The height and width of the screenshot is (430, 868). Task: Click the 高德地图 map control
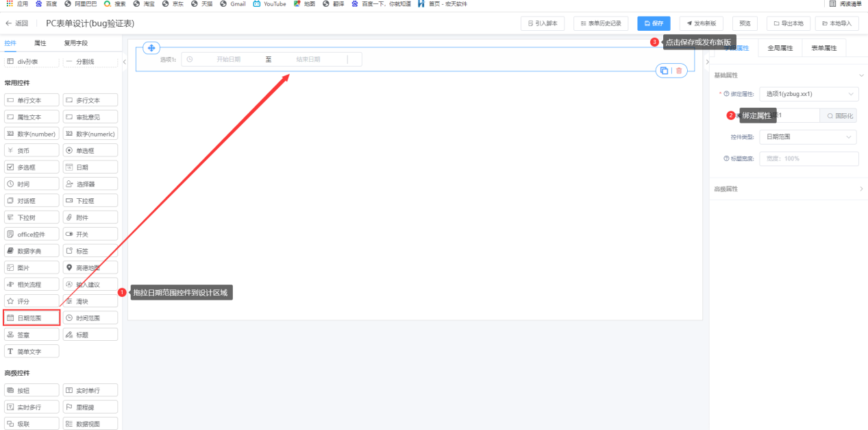click(x=90, y=268)
